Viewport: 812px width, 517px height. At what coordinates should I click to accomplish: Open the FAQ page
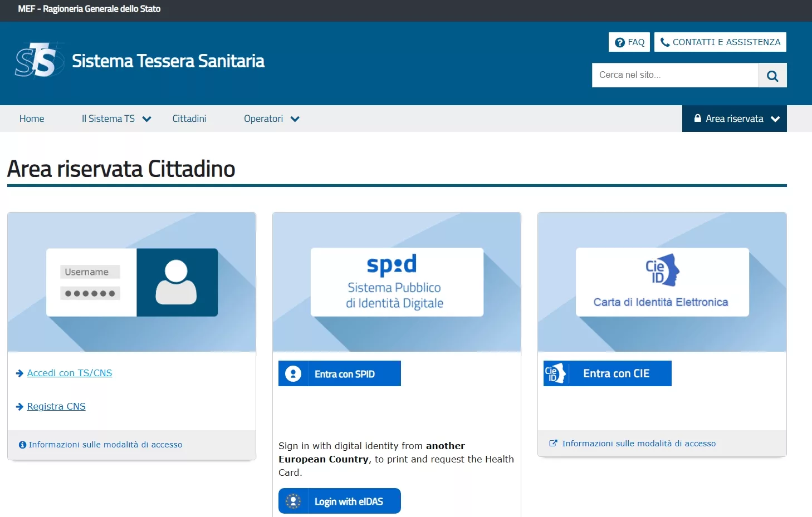[x=629, y=42]
